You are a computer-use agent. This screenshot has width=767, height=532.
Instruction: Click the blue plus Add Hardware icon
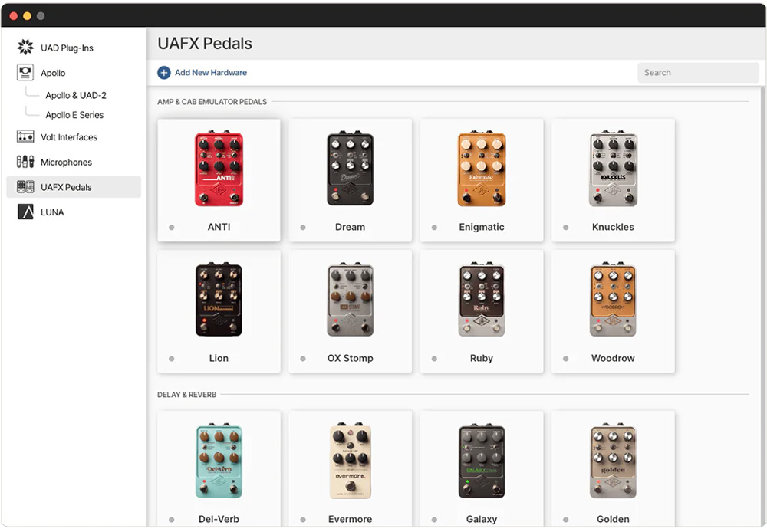pos(164,72)
